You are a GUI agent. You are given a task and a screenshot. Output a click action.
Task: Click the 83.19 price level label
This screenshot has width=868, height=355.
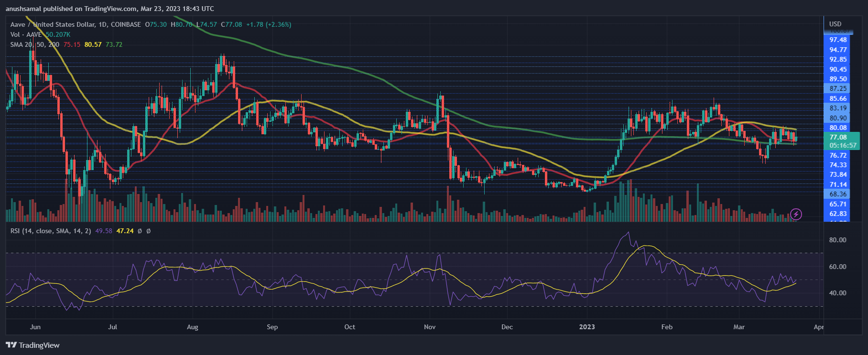(838, 108)
